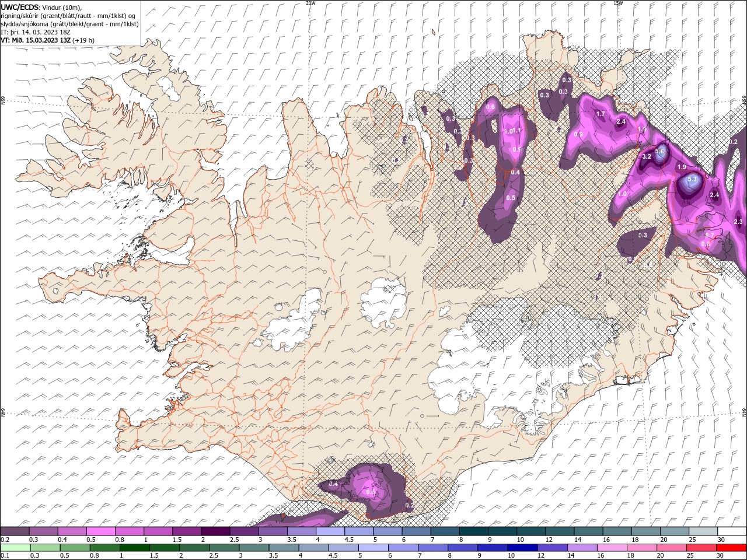
Task: Click the '1.9' precipitation value on map
Action: click(x=682, y=167)
